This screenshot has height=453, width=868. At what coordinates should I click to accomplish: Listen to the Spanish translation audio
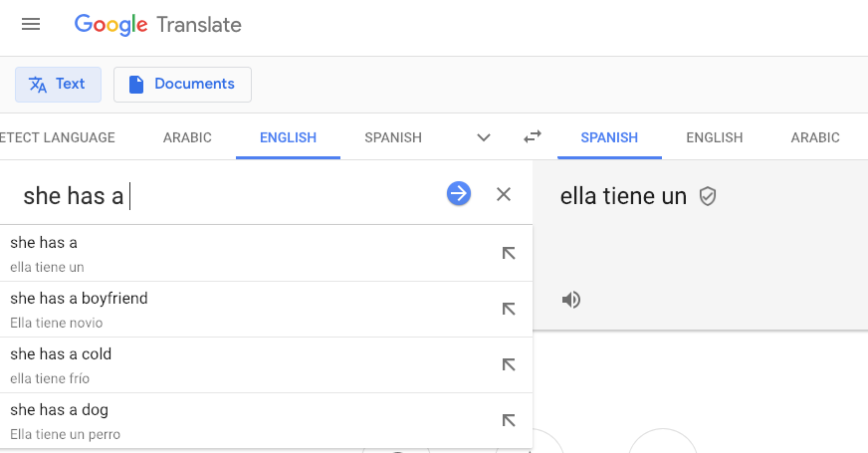(571, 300)
